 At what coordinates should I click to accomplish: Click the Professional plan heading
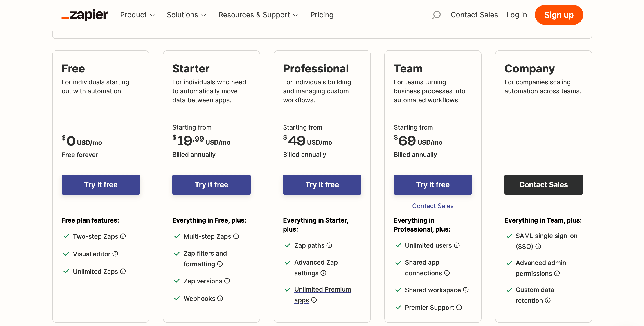pyautogui.click(x=316, y=68)
